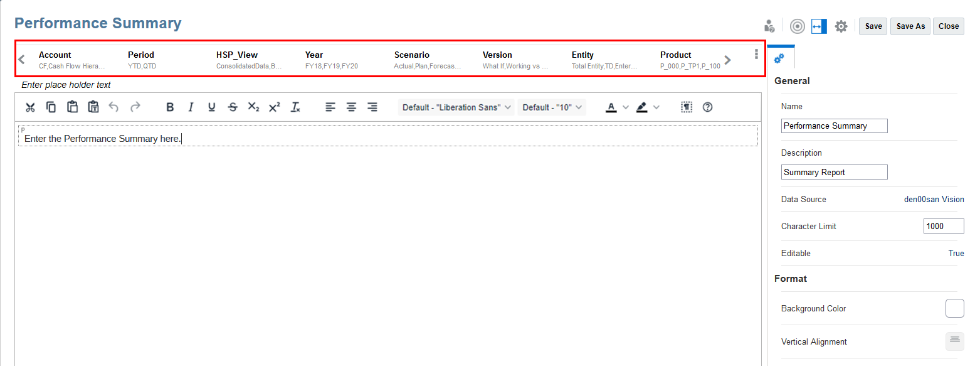Screen dimensions: 980x366
Task: Center align the text
Action: click(x=352, y=107)
